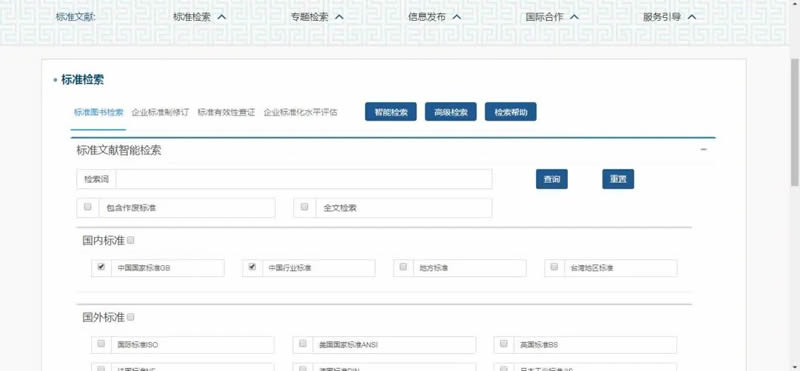Viewport: 800px width, 371px height.
Task: Open the 国际合作 chevron arrow
Action: coord(574,17)
